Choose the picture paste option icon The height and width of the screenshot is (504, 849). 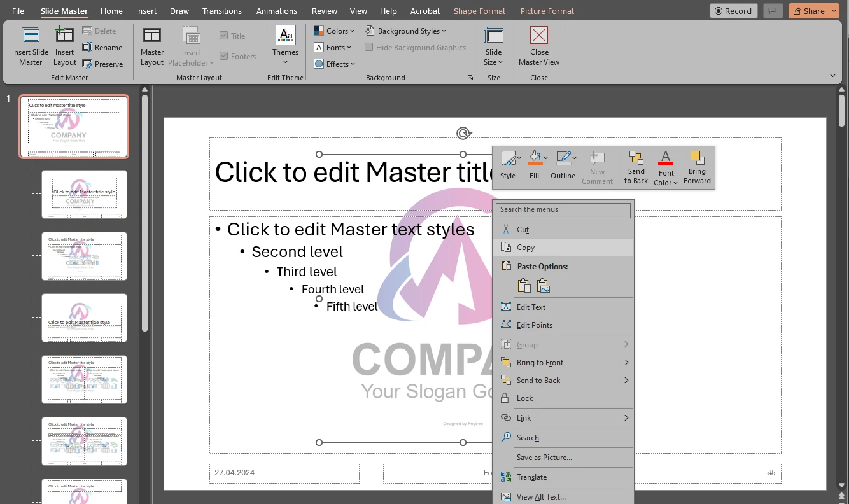click(543, 285)
